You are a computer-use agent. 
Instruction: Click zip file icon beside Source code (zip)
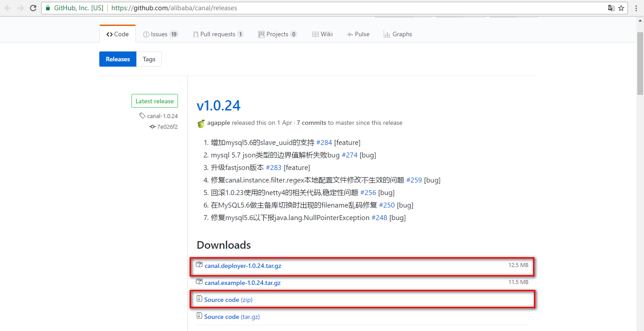(x=199, y=299)
